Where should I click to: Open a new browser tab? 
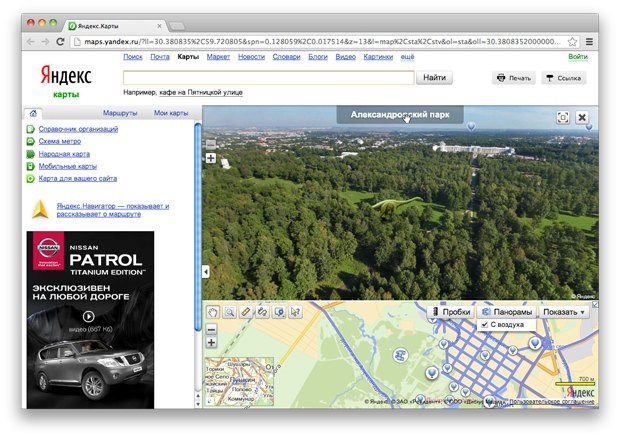(177, 26)
